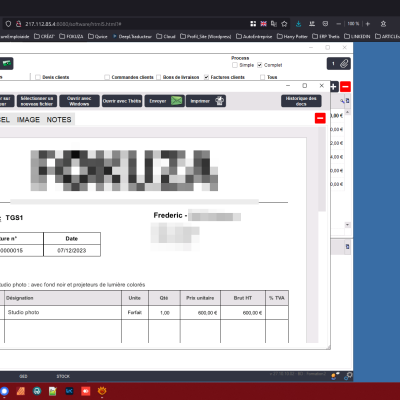Click the date cell 07/12/2023
This screenshot has height=400, width=400.
pyautogui.click(x=72, y=250)
